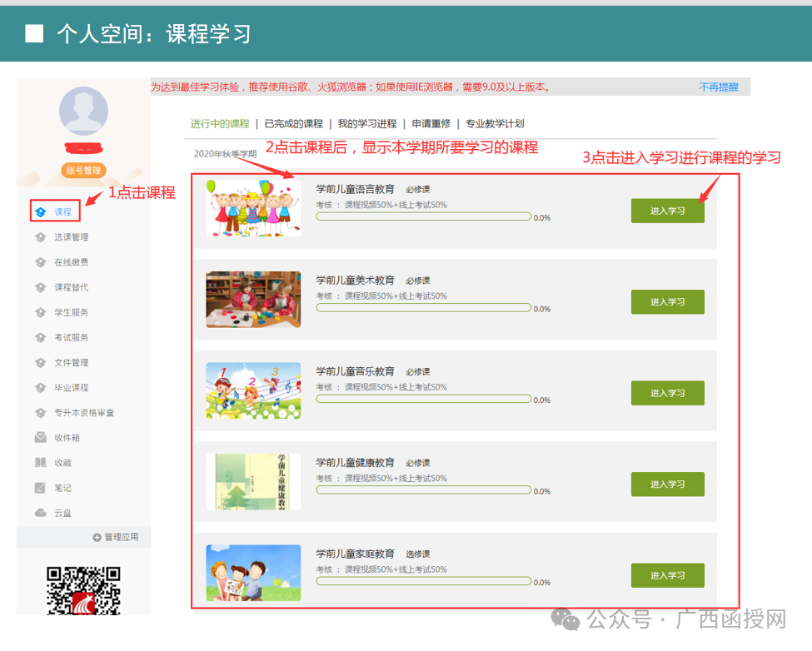Open the 收藏 bookmarks icon
Viewport: 812px width, 651px height.
pyautogui.click(x=41, y=463)
